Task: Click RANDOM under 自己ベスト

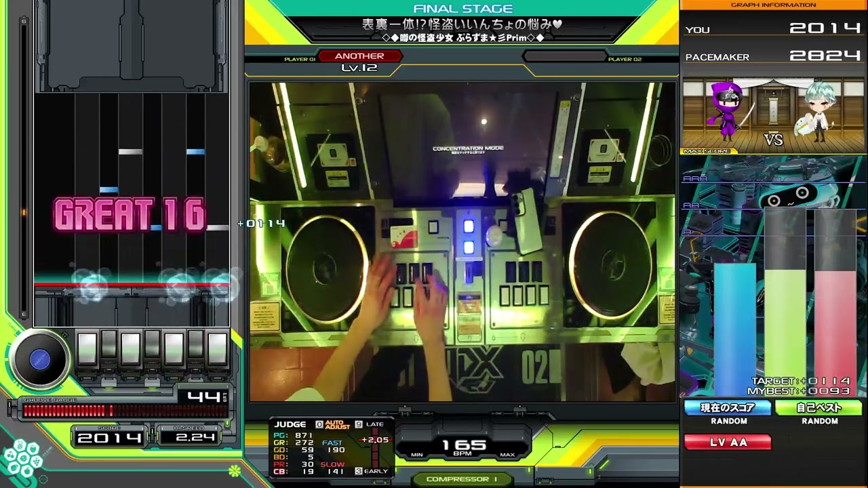Action: click(820, 422)
